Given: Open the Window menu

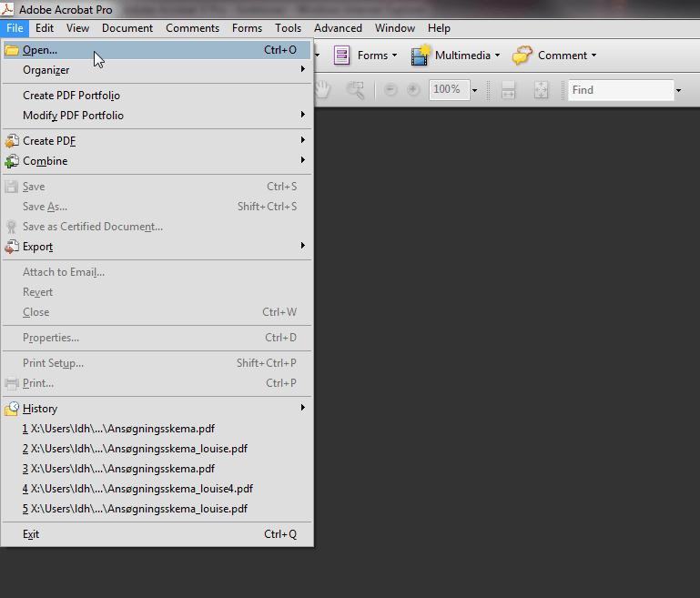Looking at the screenshot, I should coord(395,28).
